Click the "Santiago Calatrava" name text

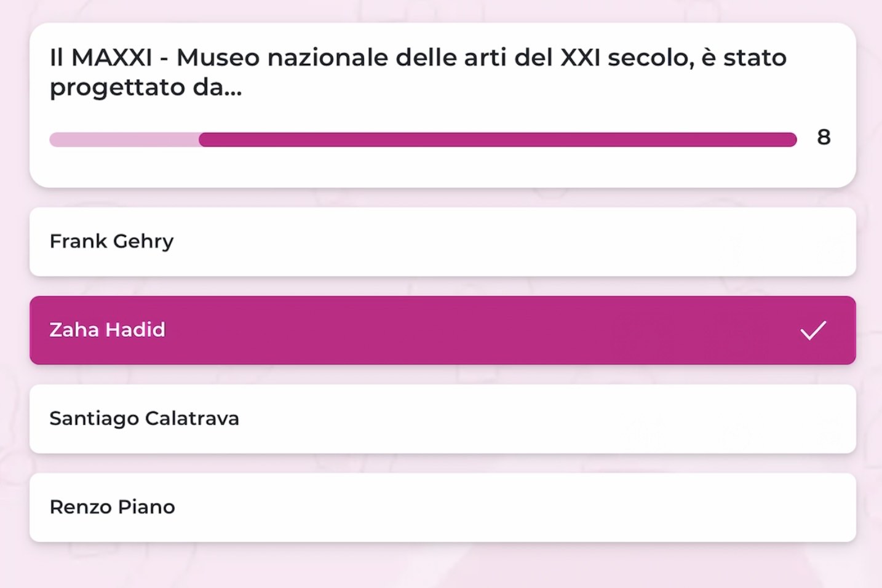coord(144,418)
